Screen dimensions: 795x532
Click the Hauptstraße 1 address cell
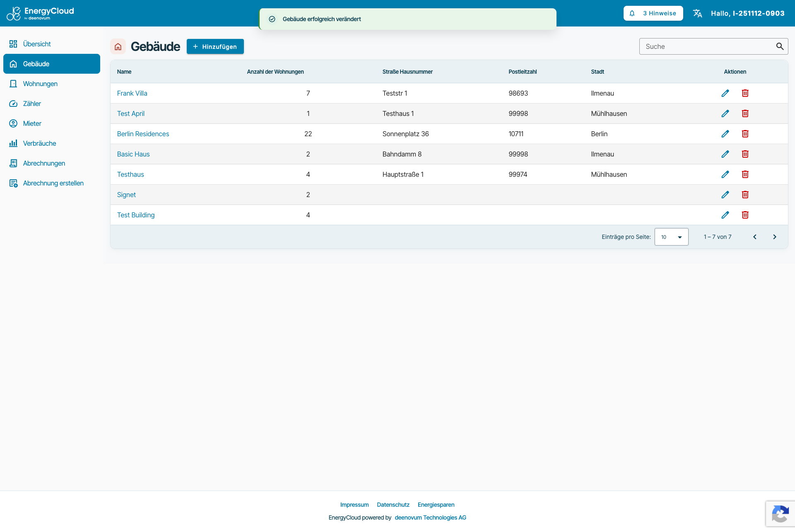click(403, 174)
